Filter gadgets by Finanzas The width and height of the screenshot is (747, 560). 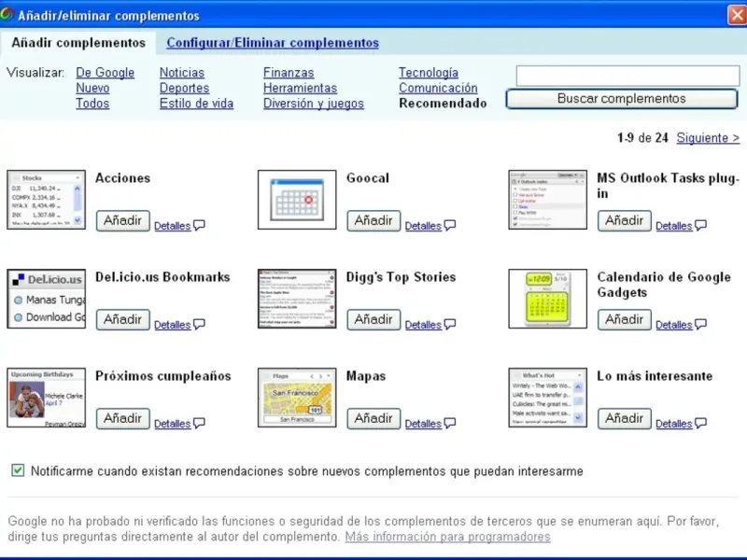[x=289, y=73]
